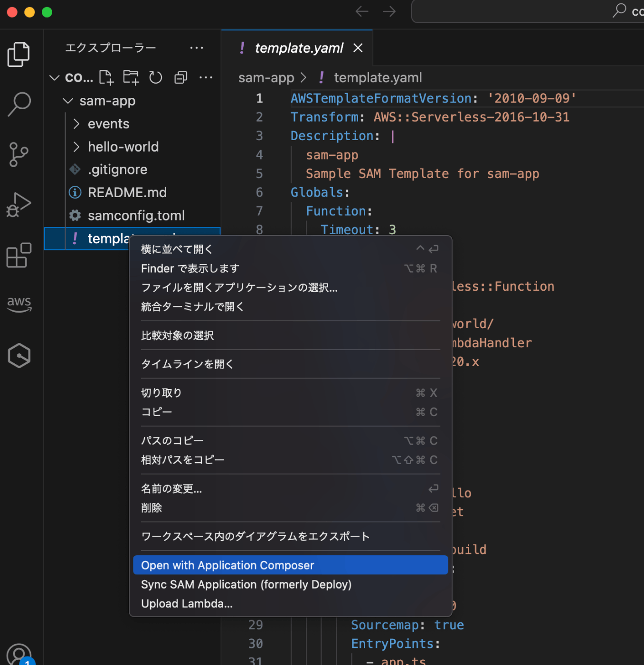Click Sourcemap: true on line 29

coord(407,625)
